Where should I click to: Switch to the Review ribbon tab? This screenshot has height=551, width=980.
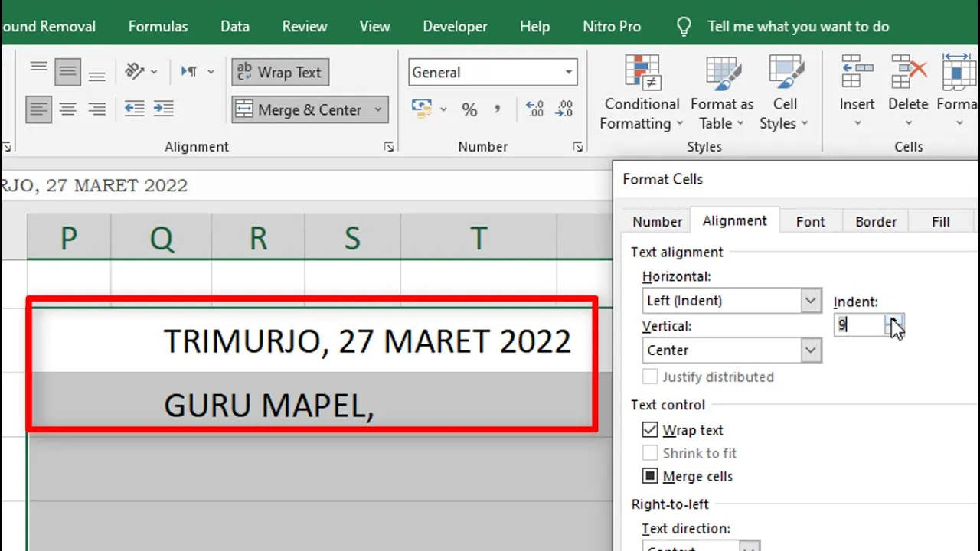coord(304,26)
